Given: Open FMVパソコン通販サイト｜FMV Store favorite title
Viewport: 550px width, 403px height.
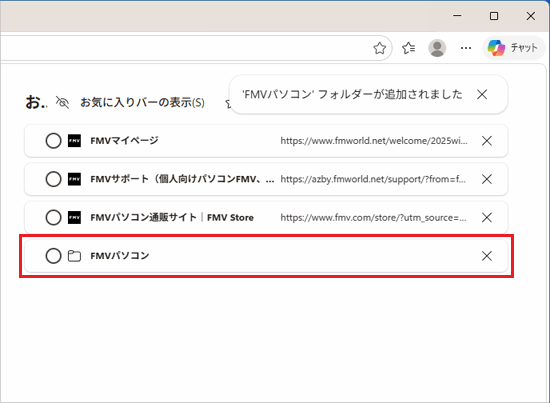Looking at the screenshot, I should click(x=172, y=217).
